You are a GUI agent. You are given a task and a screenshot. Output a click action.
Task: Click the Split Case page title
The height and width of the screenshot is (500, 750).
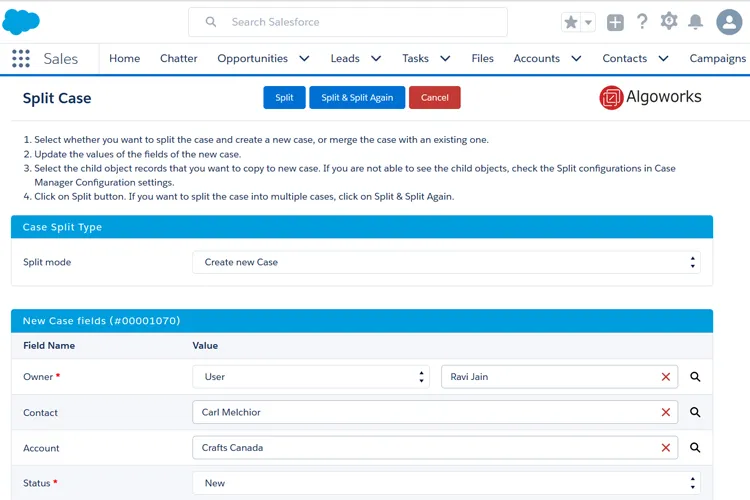tap(57, 98)
